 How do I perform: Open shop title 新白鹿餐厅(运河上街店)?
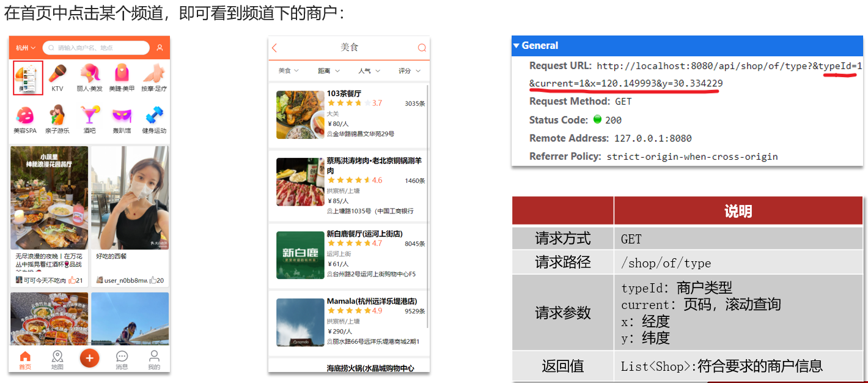pos(364,234)
